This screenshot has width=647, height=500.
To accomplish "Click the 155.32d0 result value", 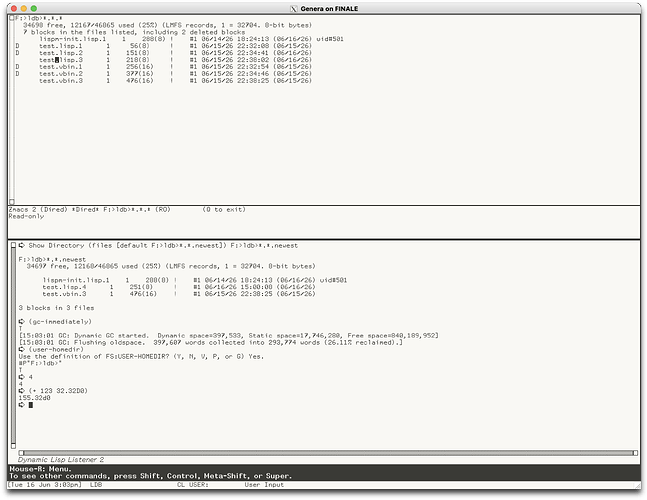I will pyautogui.click(x=34, y=398).
